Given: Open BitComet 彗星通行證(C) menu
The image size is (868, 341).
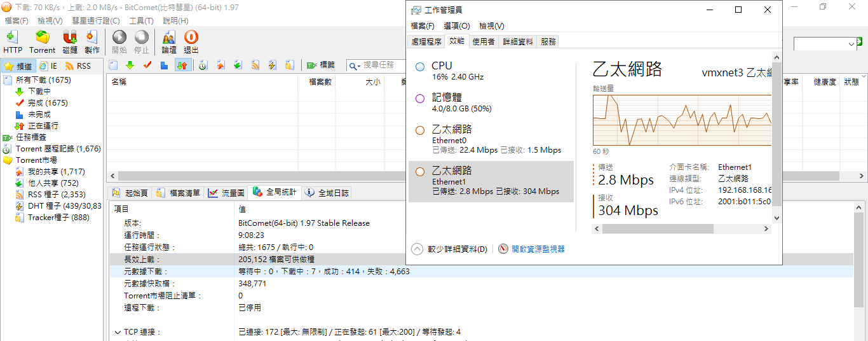Looking at the screenshot, I should tap(95, 21).
